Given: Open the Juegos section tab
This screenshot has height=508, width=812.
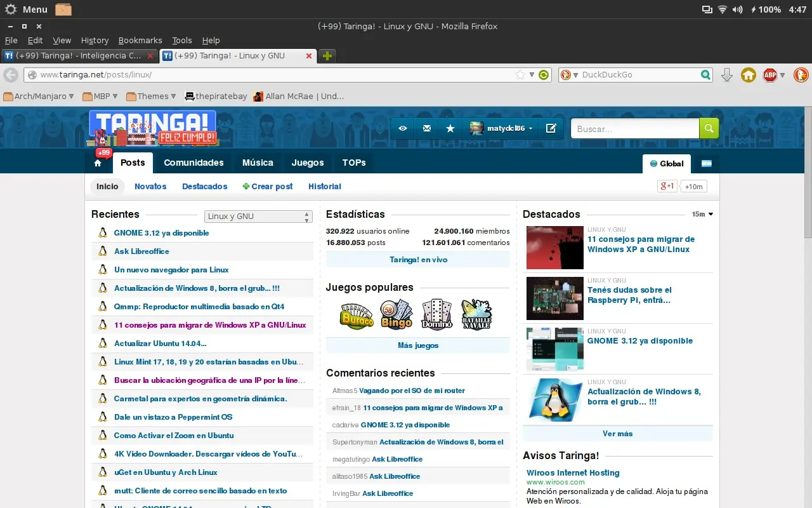Looking at the screenshot, I should [308, 163].
